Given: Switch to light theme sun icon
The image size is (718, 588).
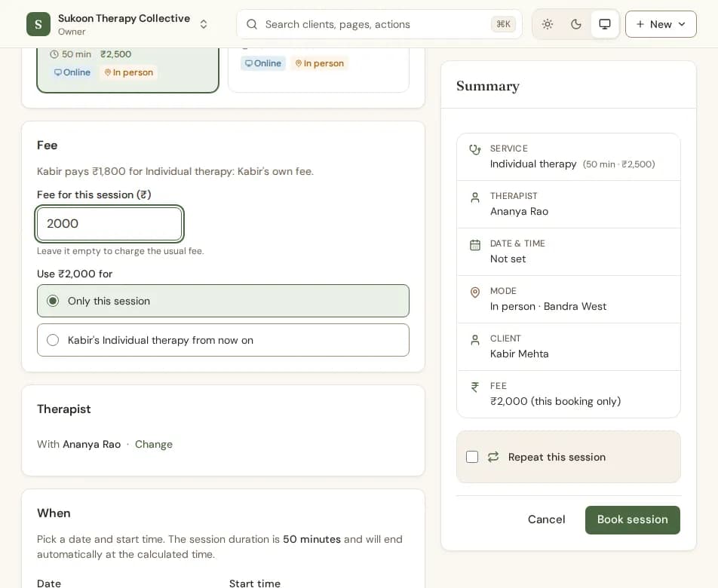Looking at the screenshot, I should pyautogui.click(x=548, y=24).
